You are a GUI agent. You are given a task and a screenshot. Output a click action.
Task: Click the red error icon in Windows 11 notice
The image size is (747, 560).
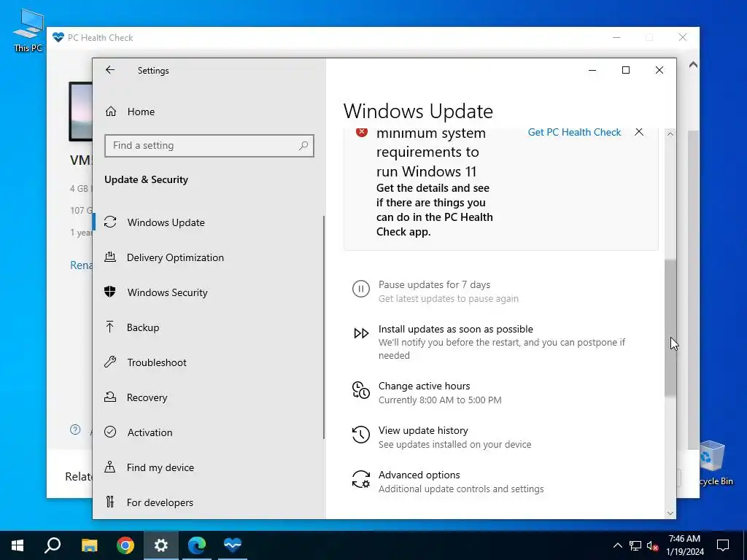362,132
